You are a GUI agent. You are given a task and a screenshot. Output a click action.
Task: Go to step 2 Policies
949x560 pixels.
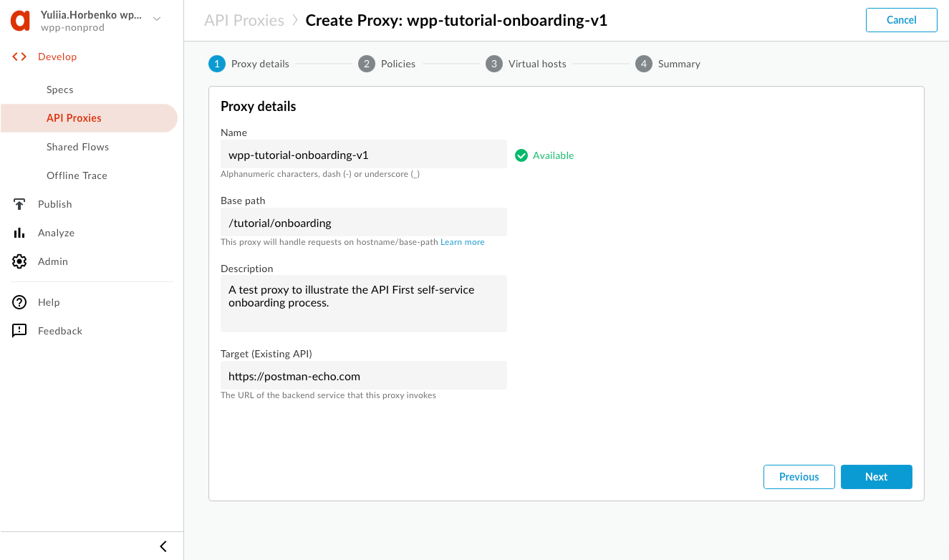tap(387, 64)
